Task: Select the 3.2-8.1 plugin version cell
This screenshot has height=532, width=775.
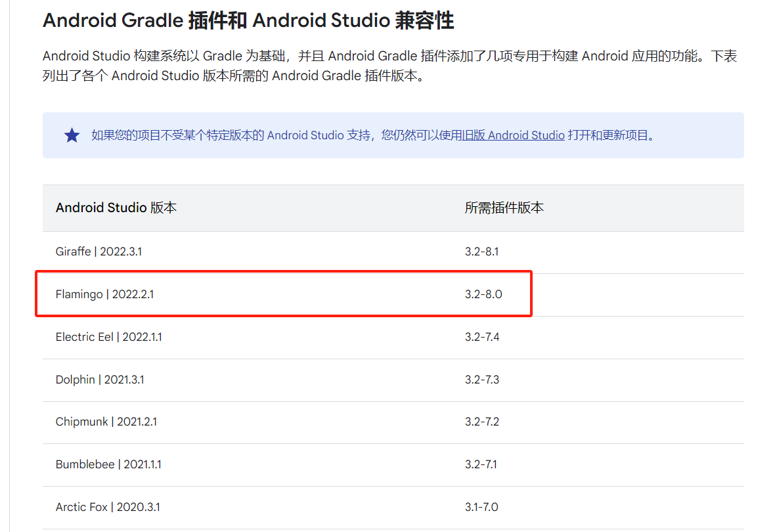Action: coord(482,252)
